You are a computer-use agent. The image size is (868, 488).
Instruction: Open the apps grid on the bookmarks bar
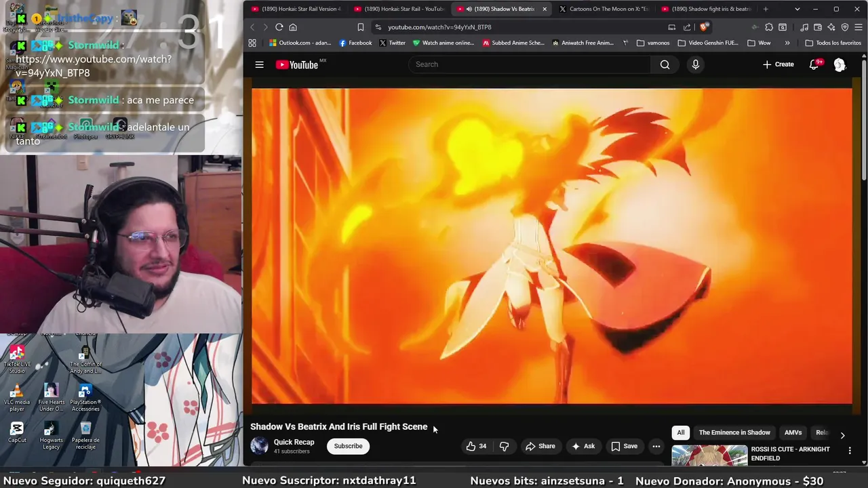pos(252,43)
